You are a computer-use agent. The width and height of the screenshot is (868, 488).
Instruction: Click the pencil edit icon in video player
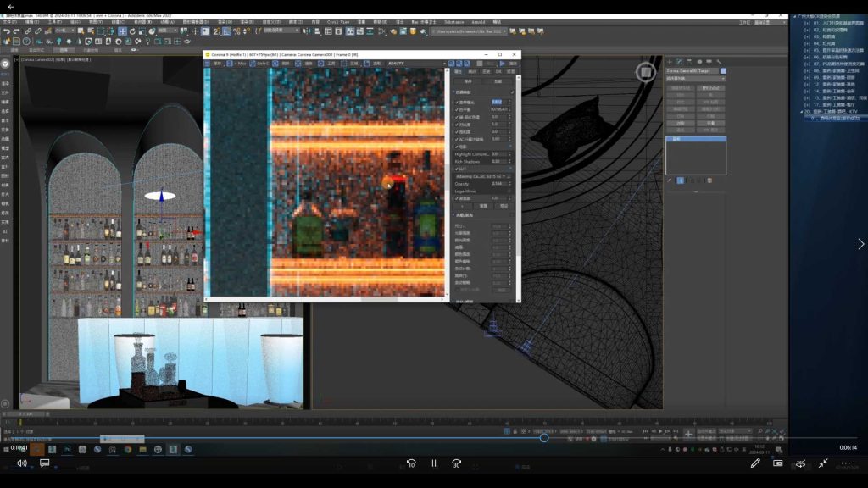pos(755,463)
